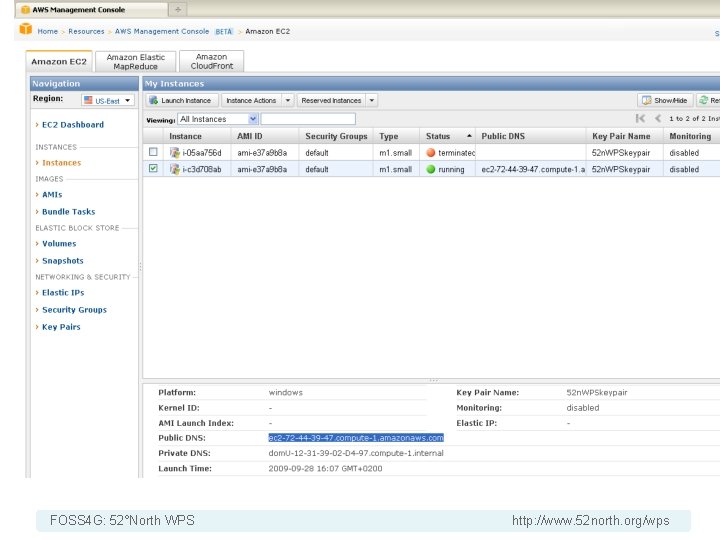Click the instance icon for i-c3d708ab

[x=174, y=169]
